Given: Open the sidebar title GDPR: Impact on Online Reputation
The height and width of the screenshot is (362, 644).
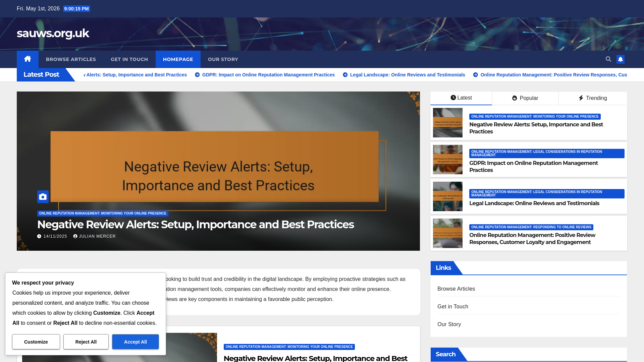Looking at the screenshot, I should click(x=534, y=167).
